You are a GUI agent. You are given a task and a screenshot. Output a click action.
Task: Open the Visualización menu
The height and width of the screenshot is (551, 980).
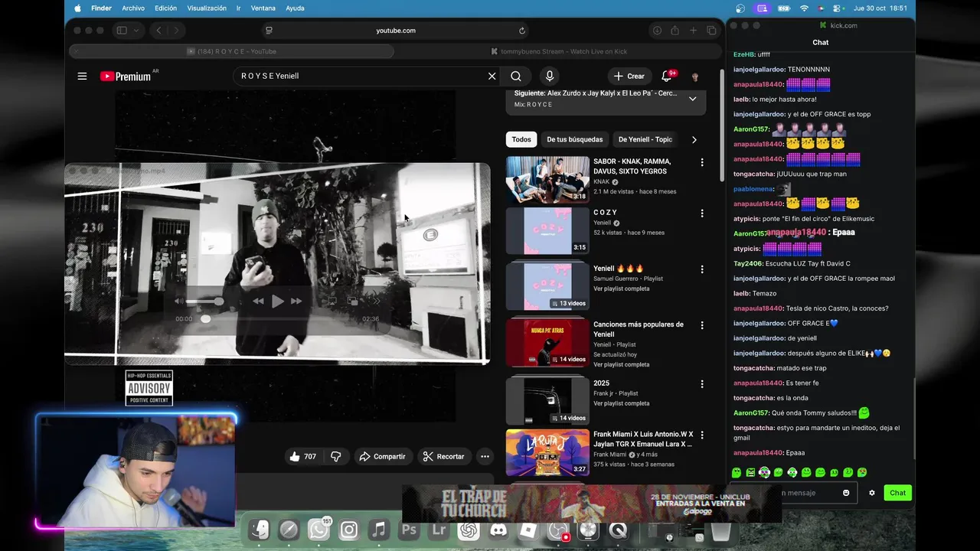pos(207,8)
